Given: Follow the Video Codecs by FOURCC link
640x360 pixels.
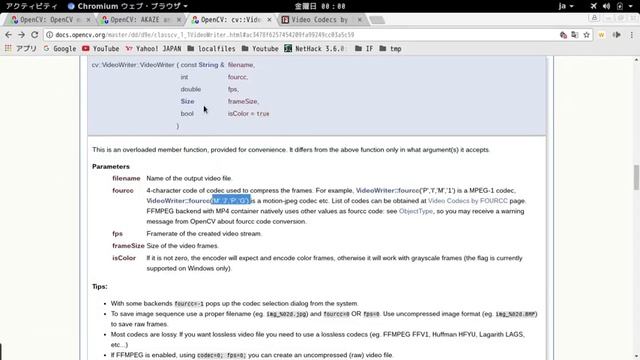Looking at the screenshot, I should tap(468, 201).
